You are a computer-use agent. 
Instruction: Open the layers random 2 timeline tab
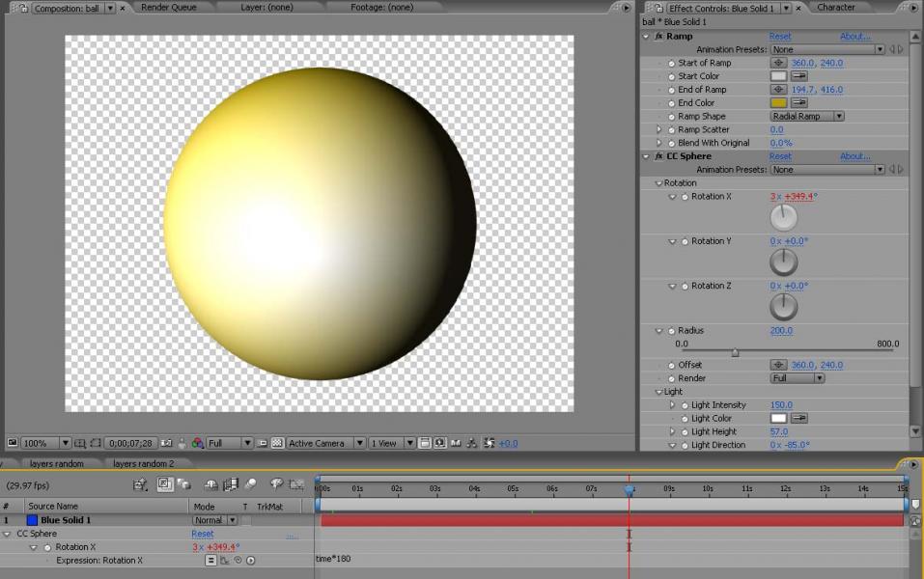click(x=143, y=464)
